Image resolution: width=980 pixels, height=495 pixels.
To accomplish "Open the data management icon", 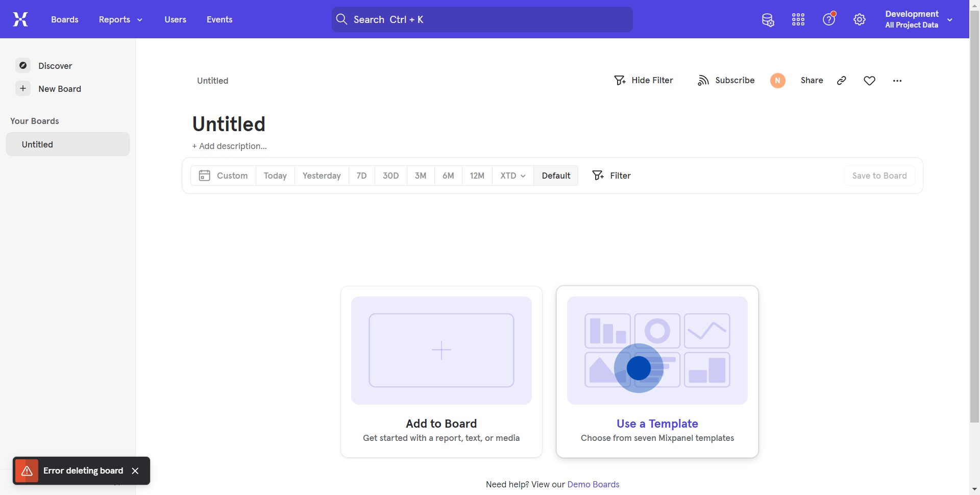I will (768, 20).
